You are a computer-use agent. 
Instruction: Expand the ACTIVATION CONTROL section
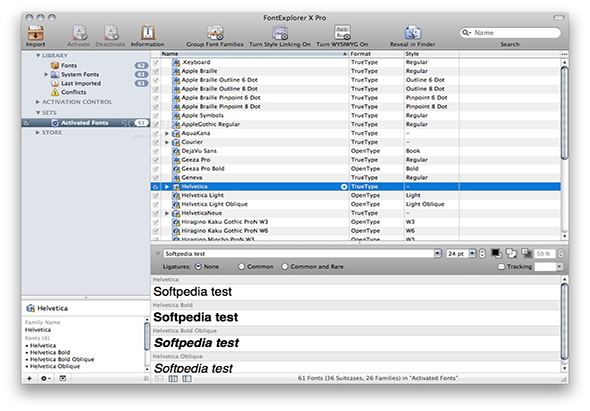pyautogui.click(x=38, y=102)
